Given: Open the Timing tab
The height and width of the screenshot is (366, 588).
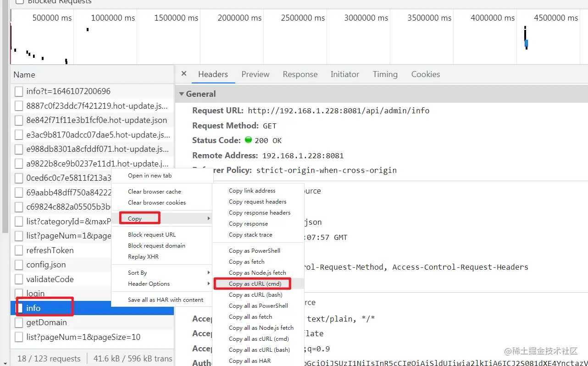Looking at the screenshot, I should point(385,74).
